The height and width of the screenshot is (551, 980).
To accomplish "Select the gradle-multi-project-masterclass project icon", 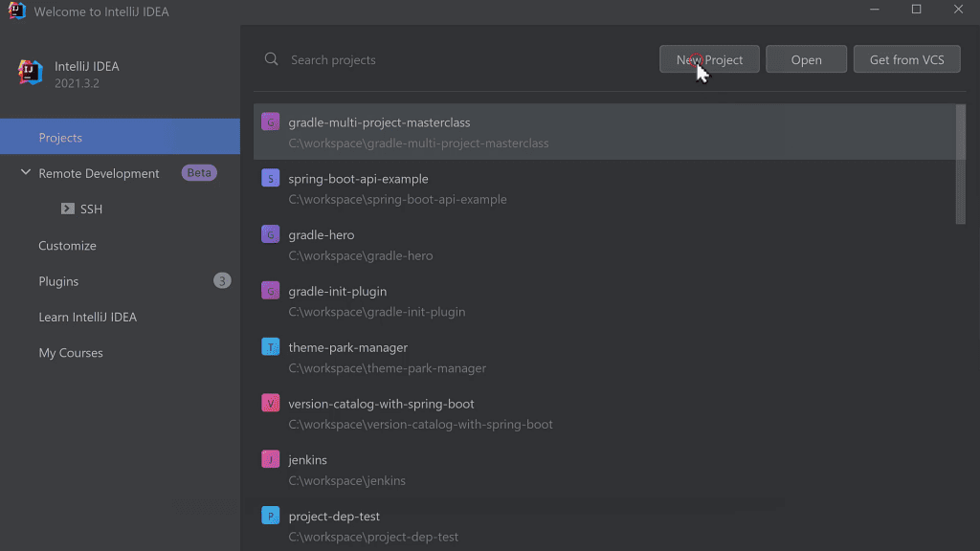I will coord(271,121).
